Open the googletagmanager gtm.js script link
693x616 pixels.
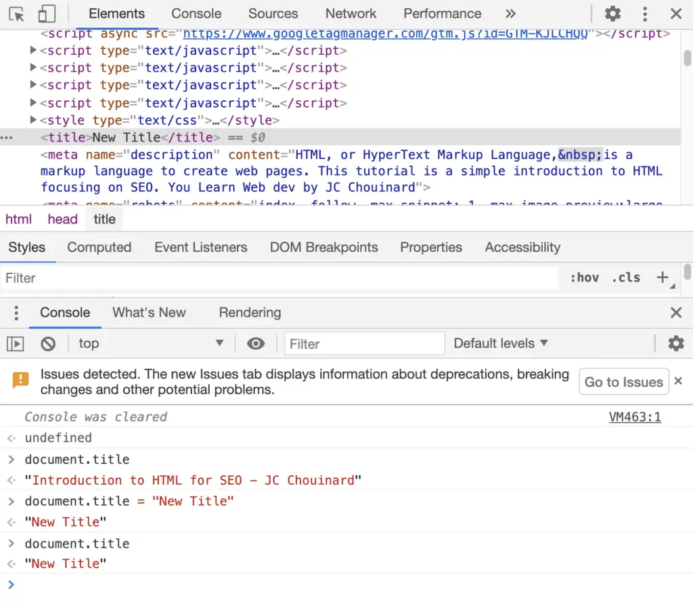(385, 34)
